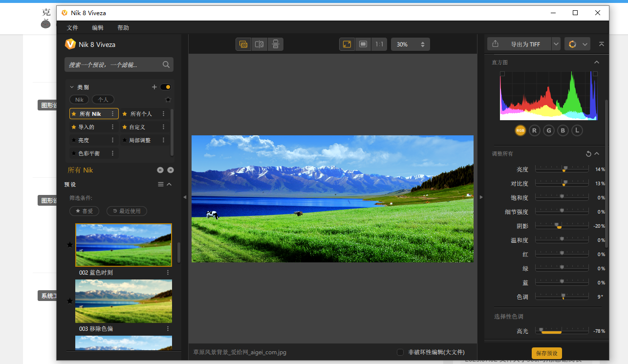The width and height of the screenshot is (628, 364).
Task: Click the search magnifier icon
Action: pyautogui.click(x=166, y=64)
